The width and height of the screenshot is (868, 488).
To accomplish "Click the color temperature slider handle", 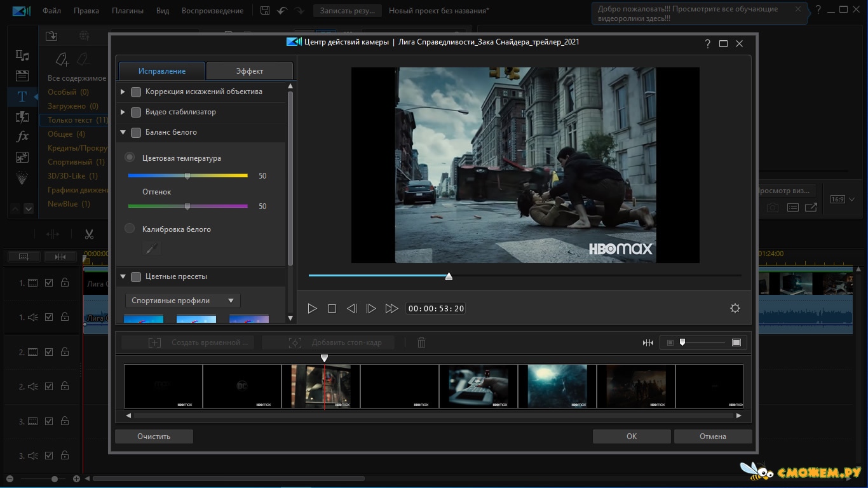I will click(187, 176).
